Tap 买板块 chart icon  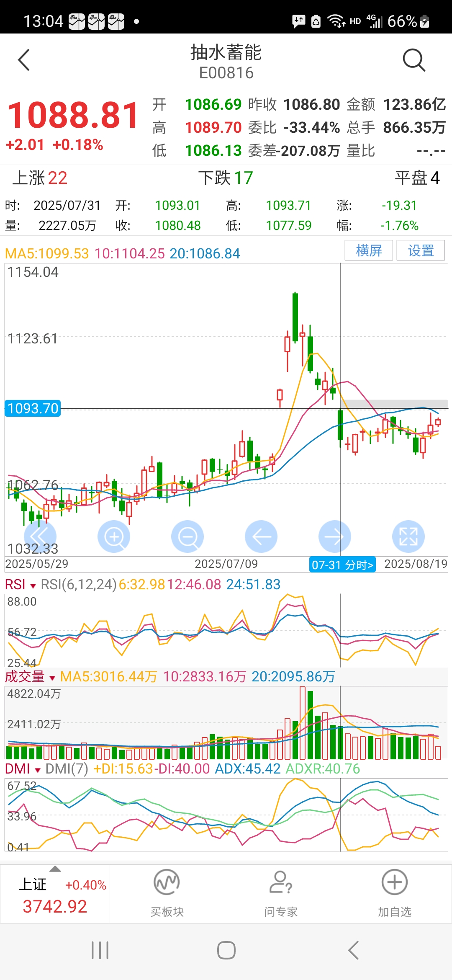click(167, 882)
